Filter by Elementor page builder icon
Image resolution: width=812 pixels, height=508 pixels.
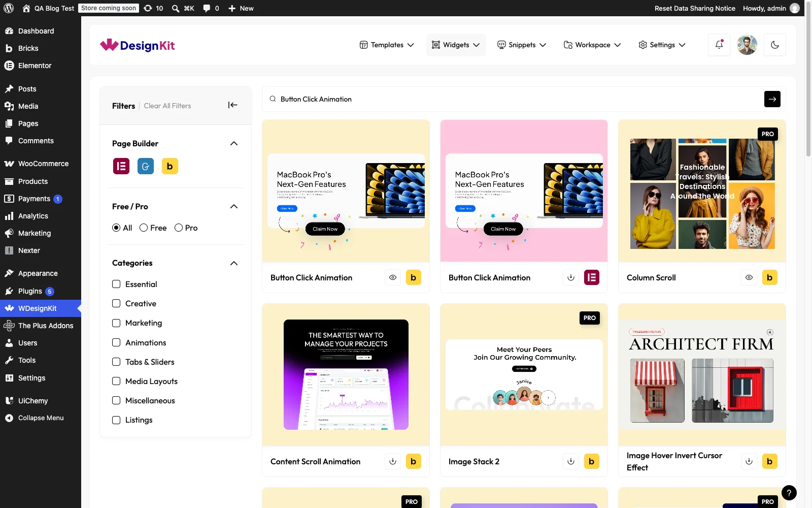(121, 166)
